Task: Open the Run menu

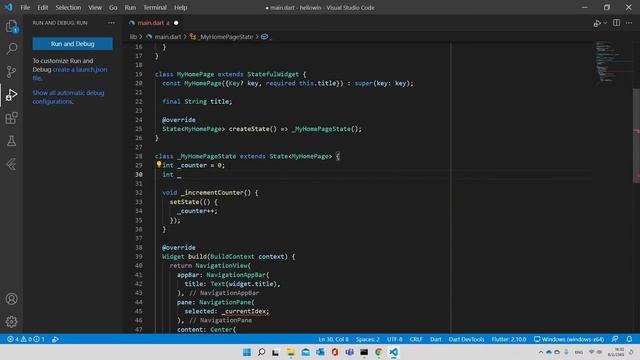Action: coord(130,7)
